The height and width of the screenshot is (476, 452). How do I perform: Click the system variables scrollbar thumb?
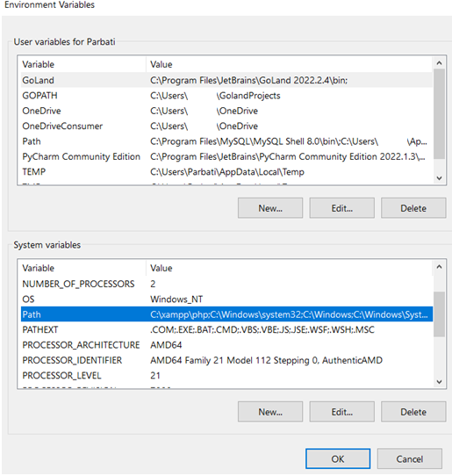pos(439,314)
